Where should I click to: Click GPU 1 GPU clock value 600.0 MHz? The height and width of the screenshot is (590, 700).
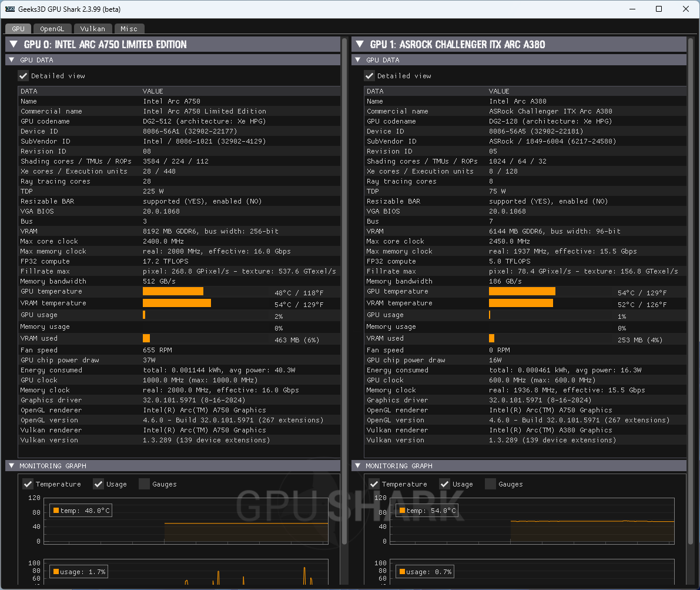tap(542, 380)
